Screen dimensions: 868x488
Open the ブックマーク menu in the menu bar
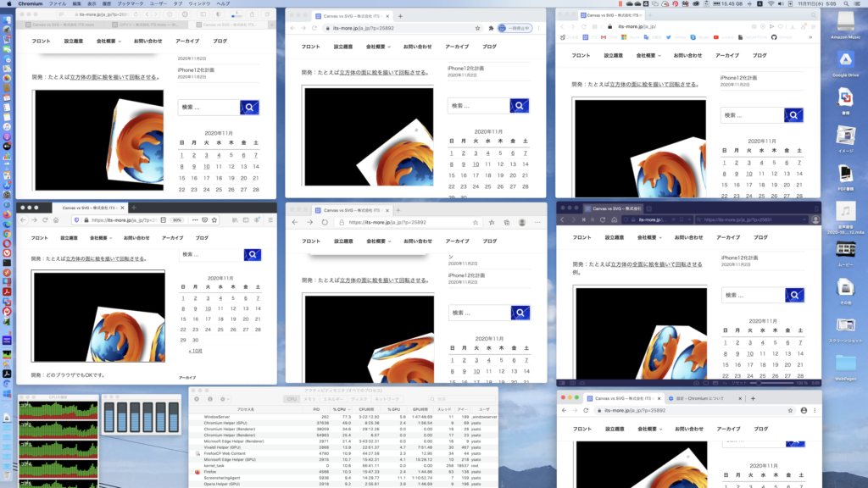(130, 3)
